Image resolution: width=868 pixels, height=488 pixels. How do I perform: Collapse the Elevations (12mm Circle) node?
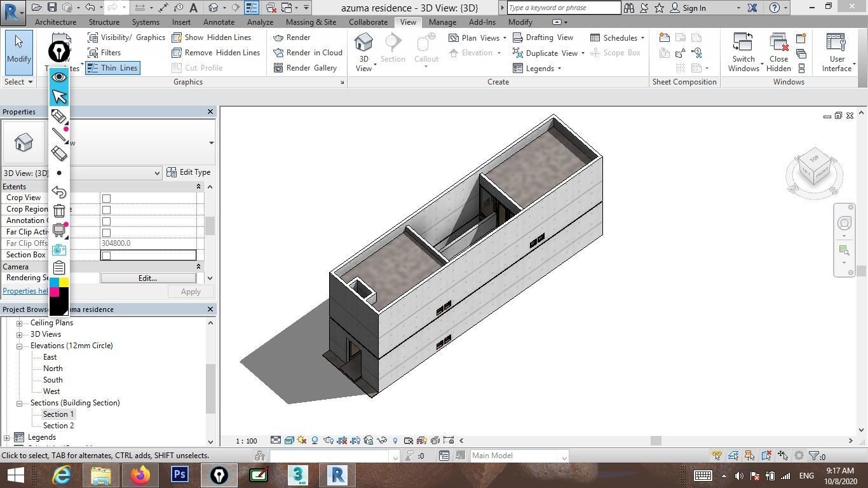19,346
